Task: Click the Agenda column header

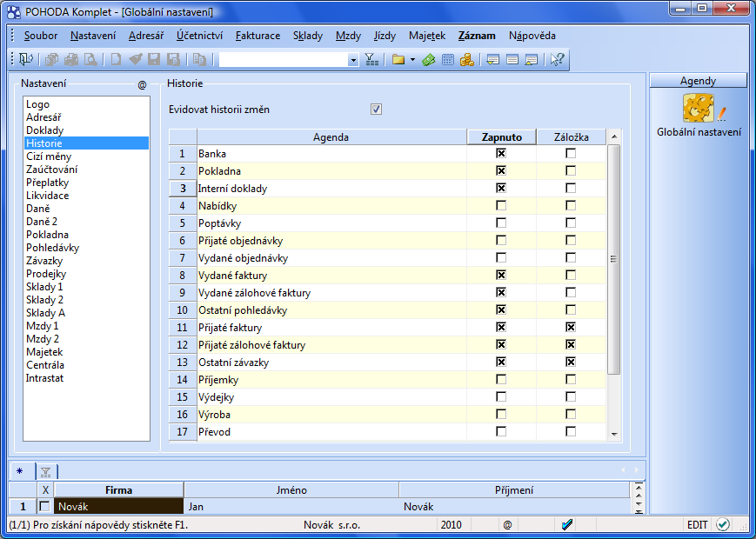Action: [x=331, y=137]
